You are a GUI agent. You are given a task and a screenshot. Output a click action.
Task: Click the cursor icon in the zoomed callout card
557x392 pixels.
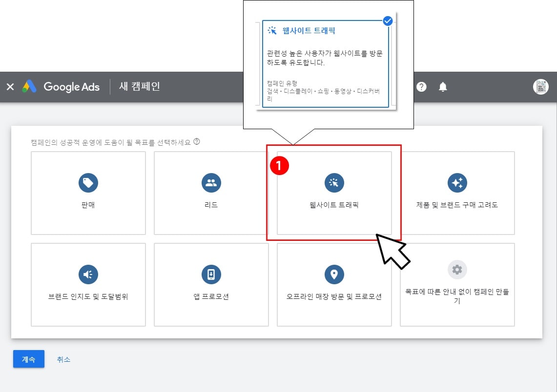(272, 31)
